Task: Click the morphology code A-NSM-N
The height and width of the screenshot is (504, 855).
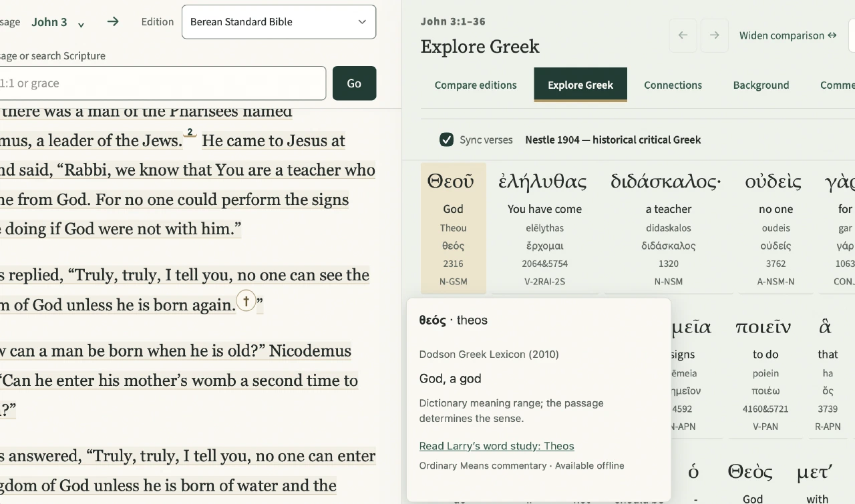Action: (776, 282)
